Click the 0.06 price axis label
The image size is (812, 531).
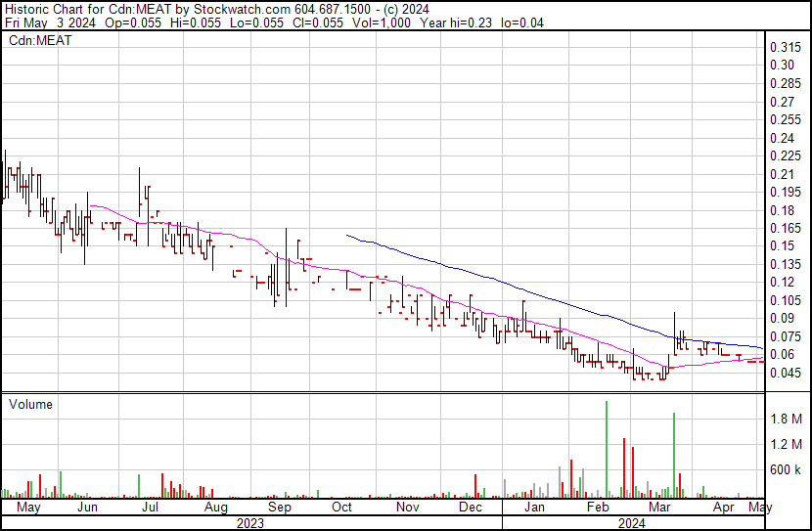tap(782, 354)
